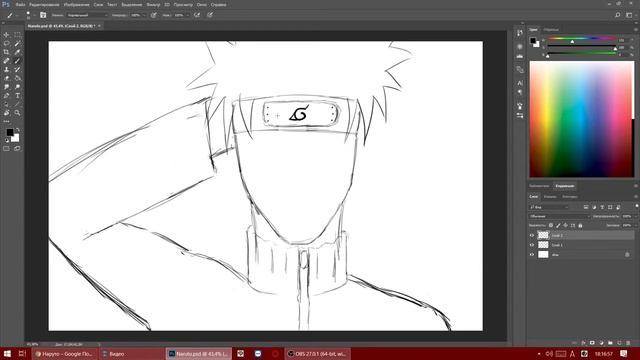
Task: Add layer mask icon
Action: click(592, 343)
